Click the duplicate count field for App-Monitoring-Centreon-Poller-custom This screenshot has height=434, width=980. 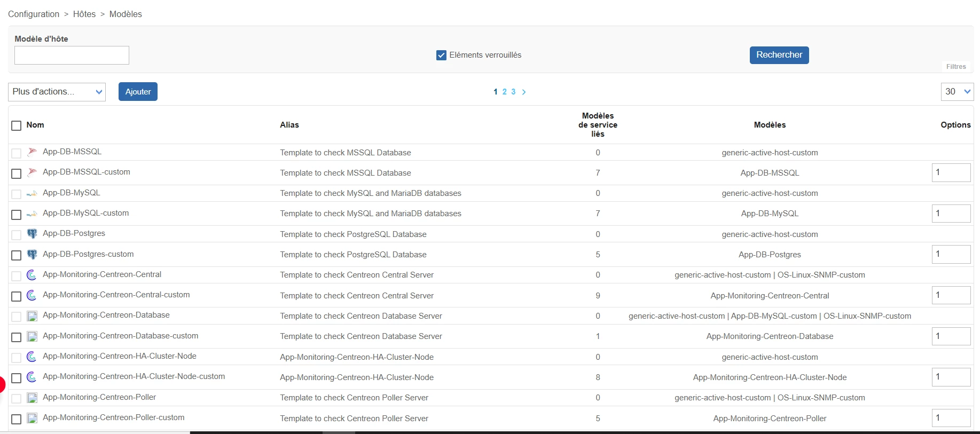point(951,418)
